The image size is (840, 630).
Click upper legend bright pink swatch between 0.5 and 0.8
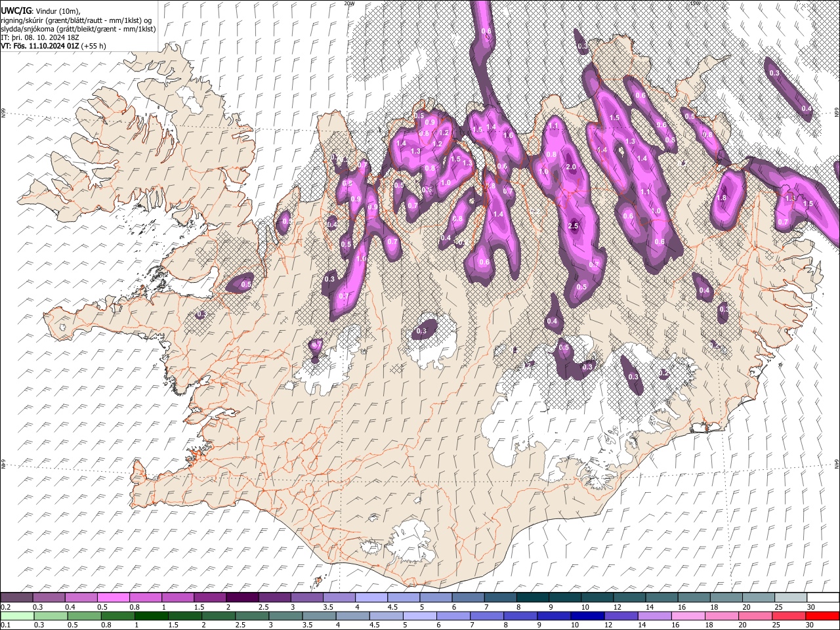[x=114, y=598]
